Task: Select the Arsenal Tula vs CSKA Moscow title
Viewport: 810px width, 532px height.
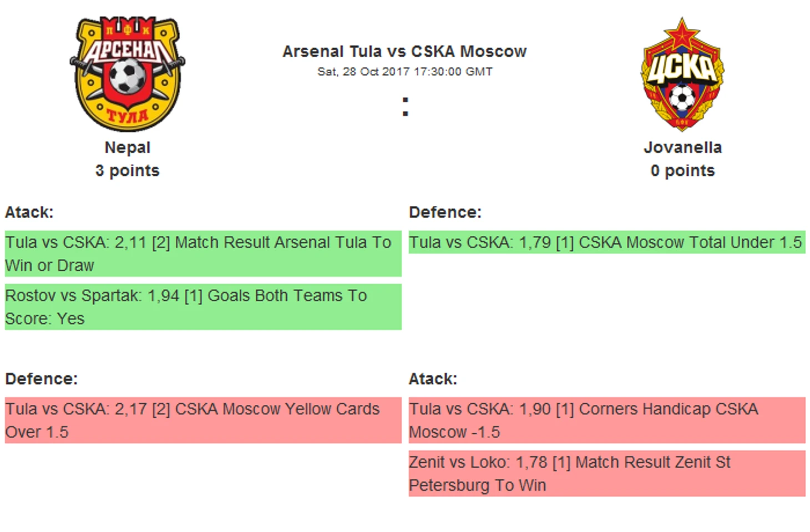Action: pyautogui.click(x=404, y=52)
